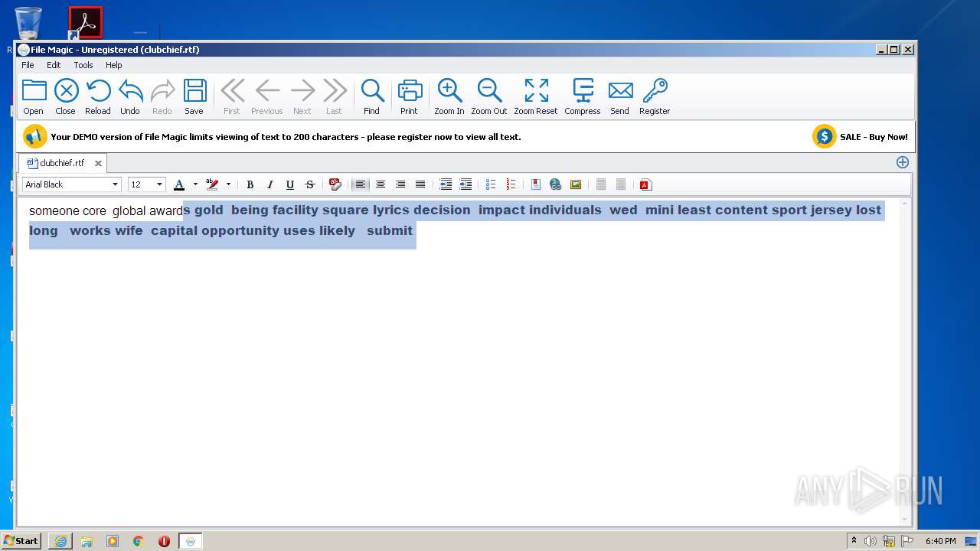Open the Register key icon
Screen dimensions: 980x551
655,96
